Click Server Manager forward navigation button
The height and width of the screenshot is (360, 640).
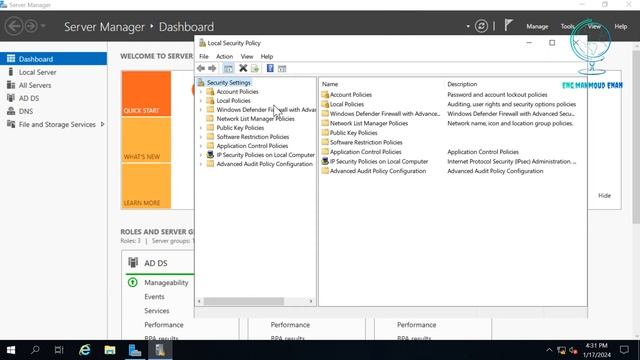click(31, 26)
